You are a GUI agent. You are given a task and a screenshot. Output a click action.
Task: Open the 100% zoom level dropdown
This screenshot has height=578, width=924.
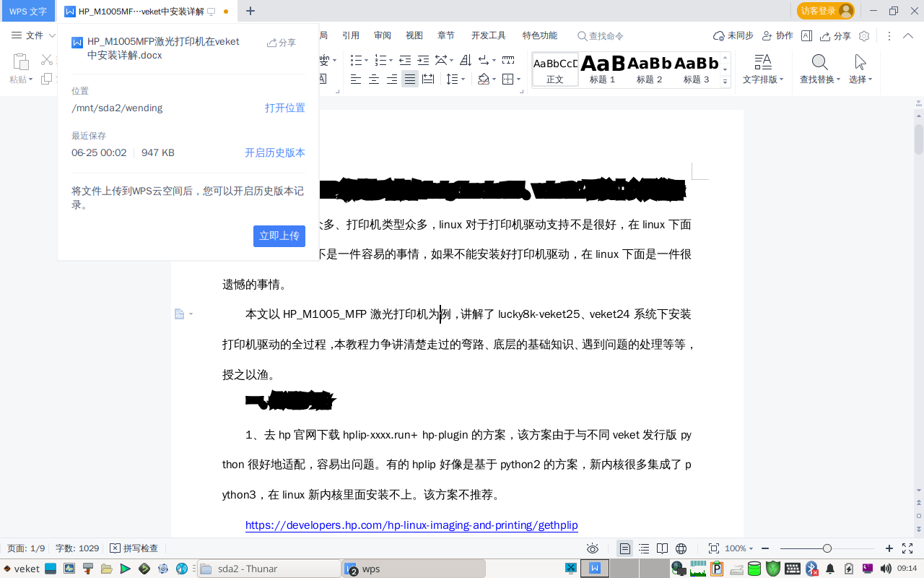click(x=738, y=548)
